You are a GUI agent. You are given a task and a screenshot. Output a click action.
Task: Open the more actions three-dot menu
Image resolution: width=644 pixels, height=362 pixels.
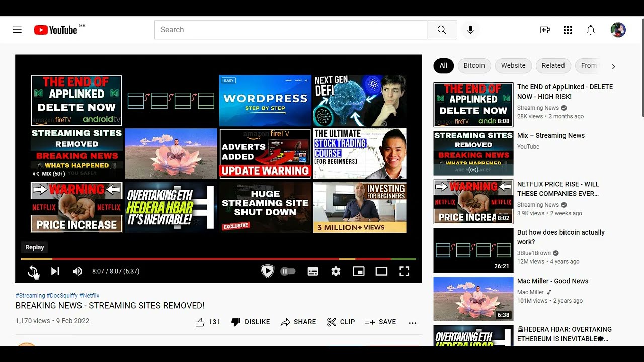[x=413, y=323]
